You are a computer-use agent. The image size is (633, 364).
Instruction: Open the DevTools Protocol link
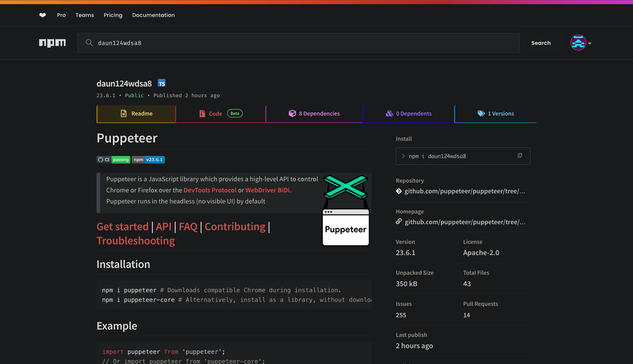210,190
